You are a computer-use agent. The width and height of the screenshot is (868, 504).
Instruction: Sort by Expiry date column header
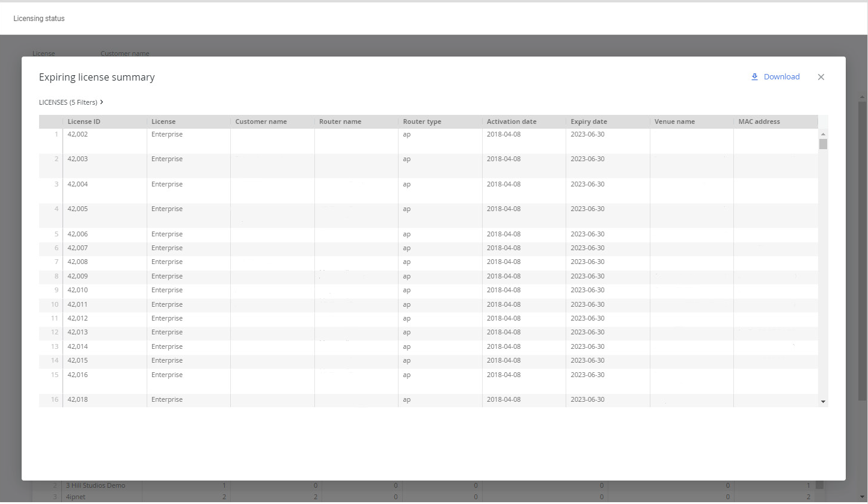[588, 121]
